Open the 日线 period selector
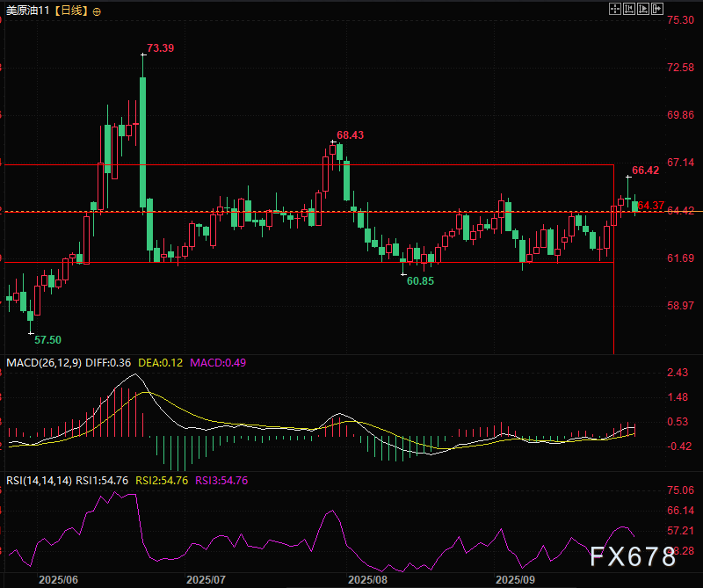 [71, 11]
